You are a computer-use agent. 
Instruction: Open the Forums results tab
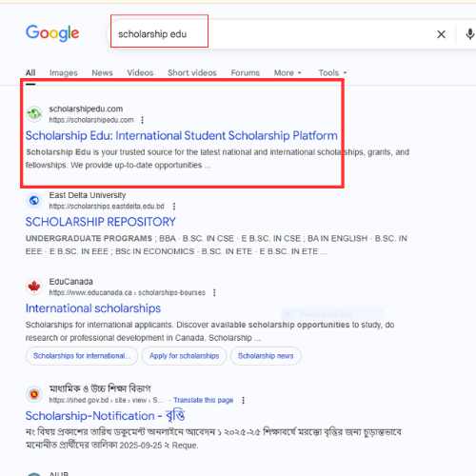[245, 73]
